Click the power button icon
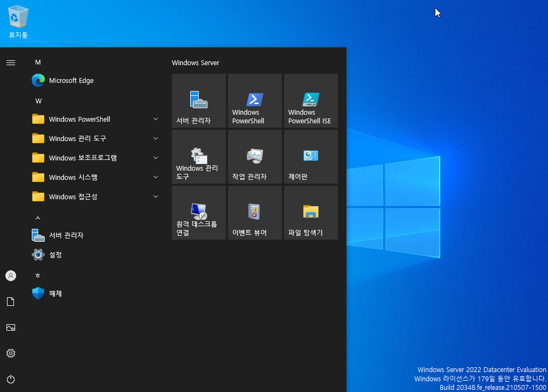This screenshot has width=548, height=392. click(11, 379)
